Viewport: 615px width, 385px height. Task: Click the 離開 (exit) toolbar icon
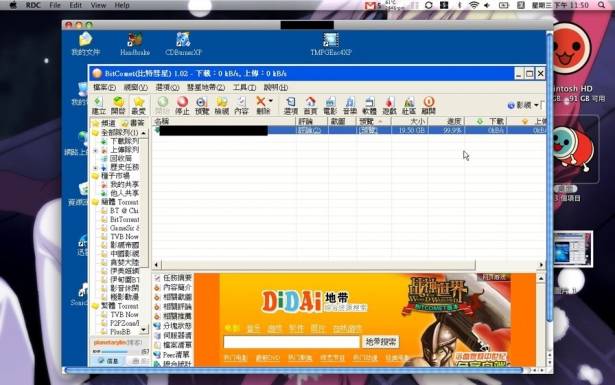coord(429,105)
